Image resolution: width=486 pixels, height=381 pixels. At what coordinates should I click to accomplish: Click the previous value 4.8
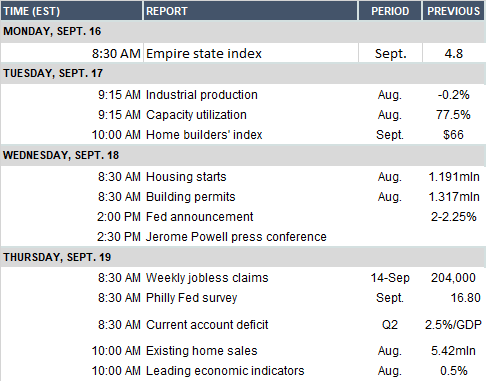(454, 53)
